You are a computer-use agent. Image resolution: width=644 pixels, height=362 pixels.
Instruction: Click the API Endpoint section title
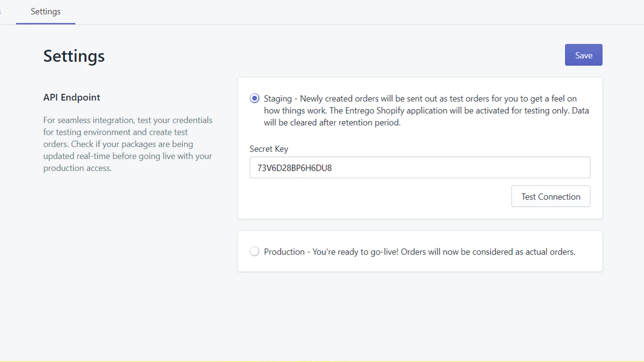click(x=72, y=97)
